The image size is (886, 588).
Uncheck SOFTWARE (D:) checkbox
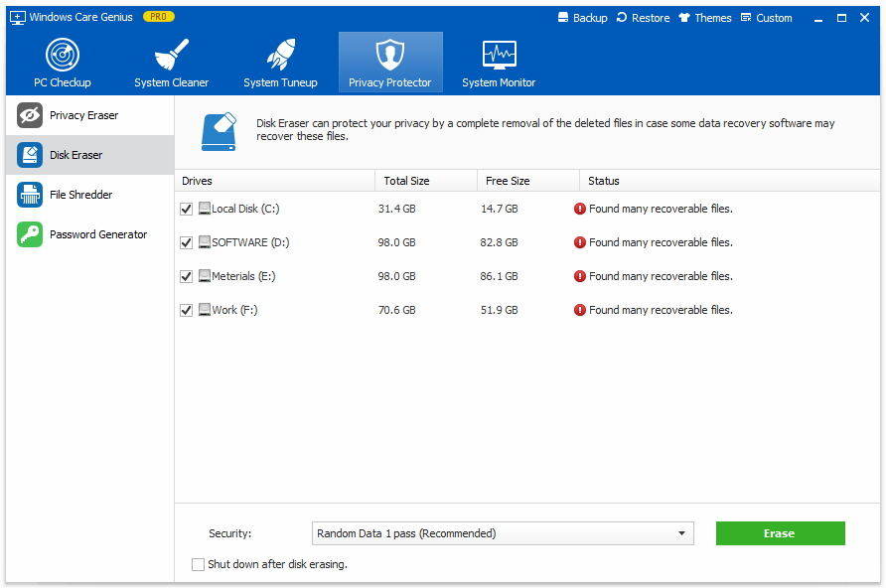click(186, 243)
